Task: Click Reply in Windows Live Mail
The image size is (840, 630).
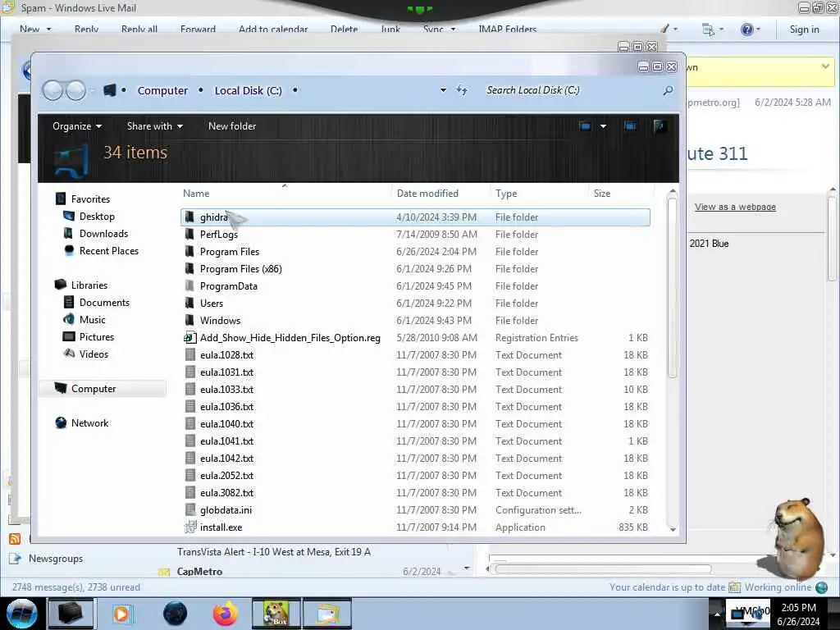Action: tap(86, 29)
